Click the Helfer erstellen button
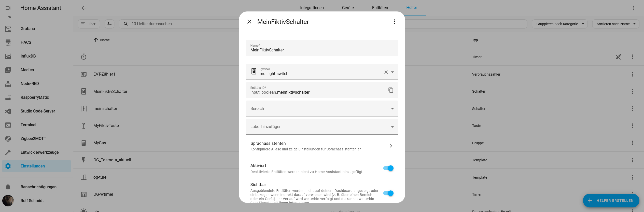This screenshot has width=644, height=212. [x=611, y=201]
